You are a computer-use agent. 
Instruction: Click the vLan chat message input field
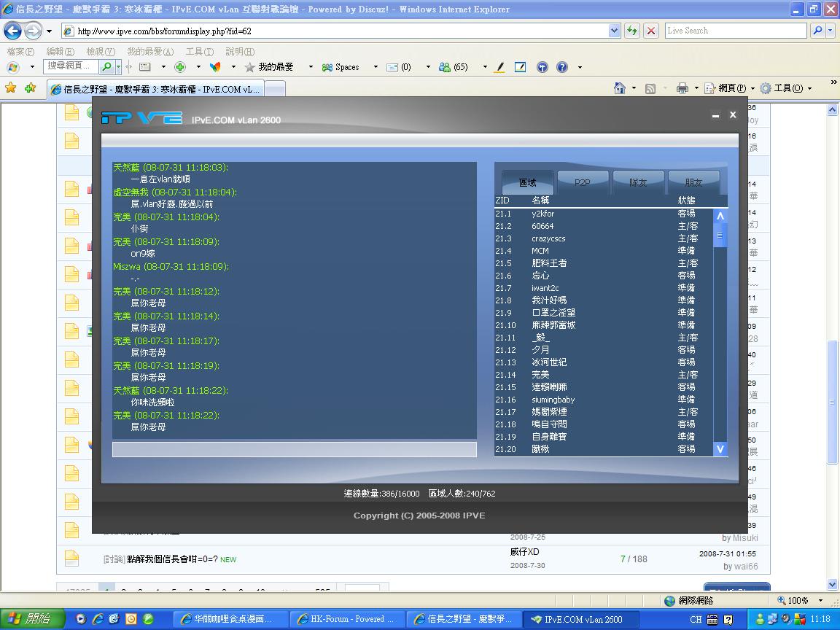click(294, 449)
